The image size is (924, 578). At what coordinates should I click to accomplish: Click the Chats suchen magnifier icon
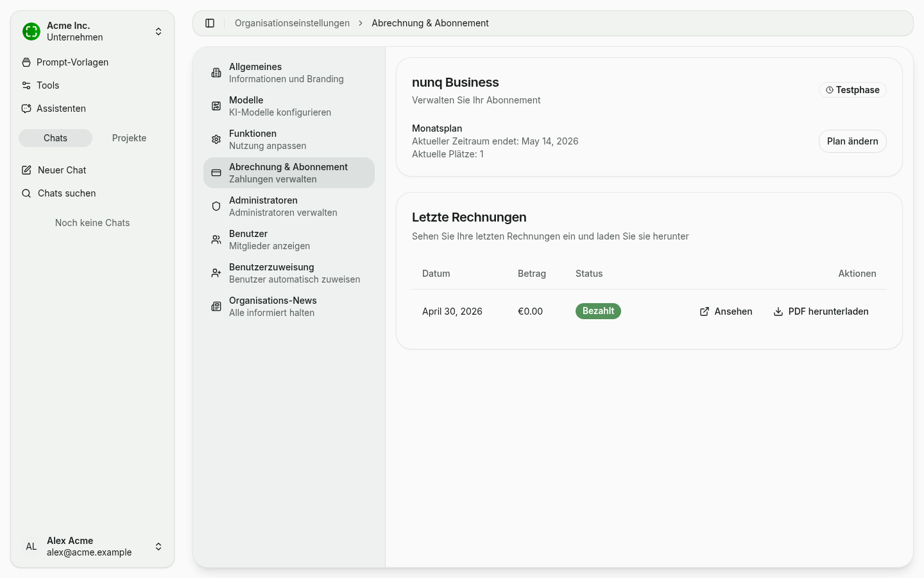[26, 193]
